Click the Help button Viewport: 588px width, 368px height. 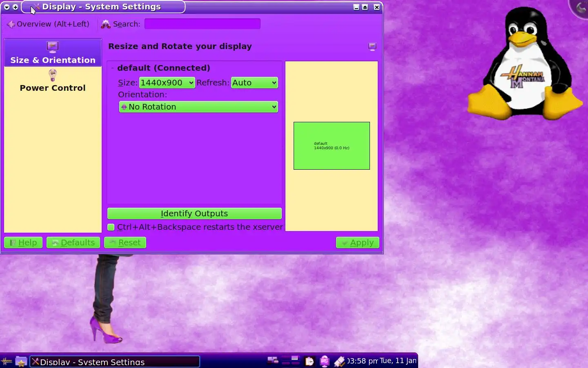coord(23,242)
